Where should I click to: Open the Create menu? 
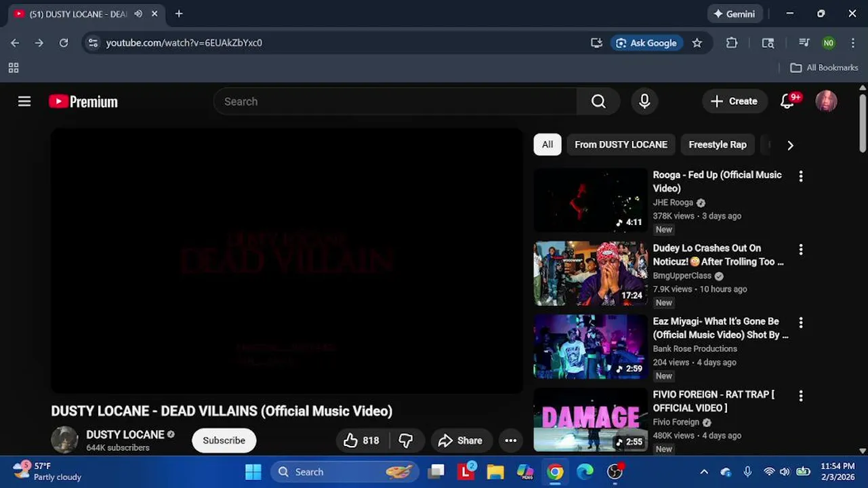pos(735,102)
